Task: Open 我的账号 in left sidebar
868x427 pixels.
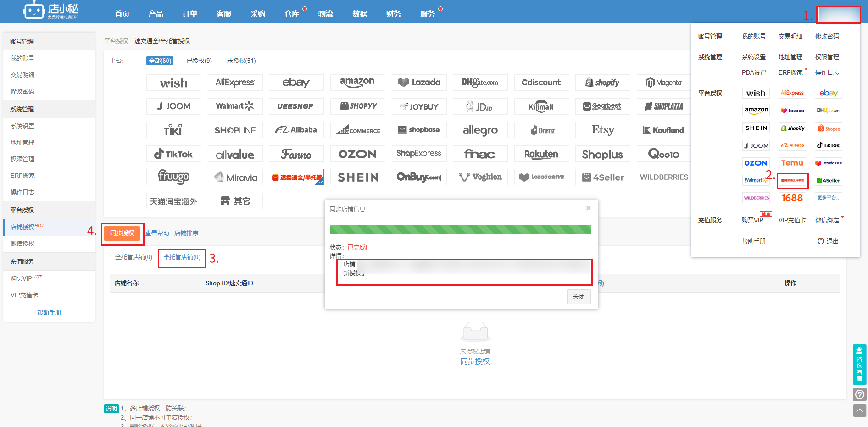Action: click(22, 58)
